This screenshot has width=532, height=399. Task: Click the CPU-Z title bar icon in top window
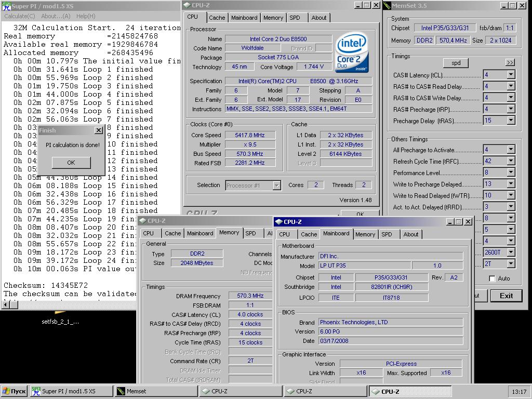pyautogui.click(x=187, y=5)
